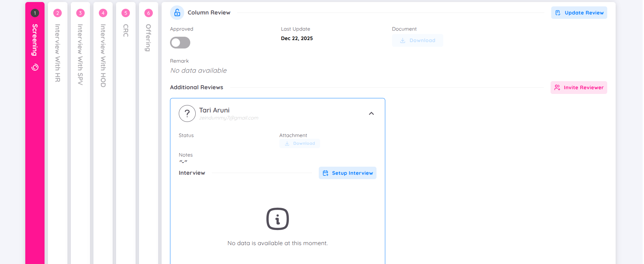Download the reviewer's attachment
The height and width of the screenshot is (264, 644).
pyautogui.click(x=300, y=143)
